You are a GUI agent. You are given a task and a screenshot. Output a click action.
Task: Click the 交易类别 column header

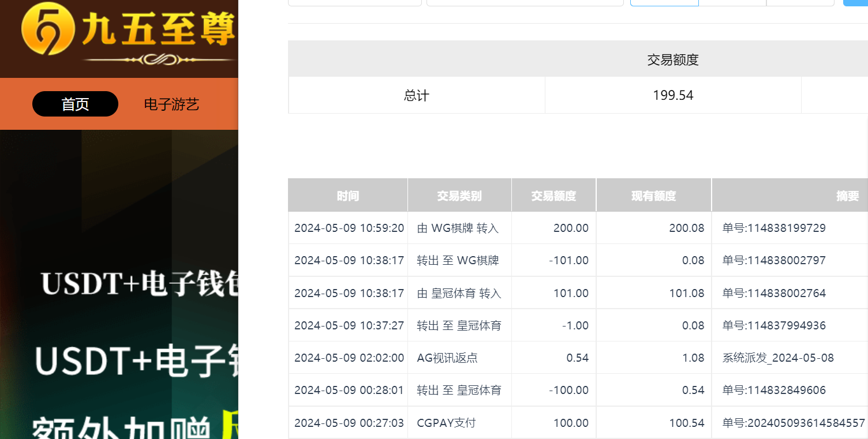point(459,196)
